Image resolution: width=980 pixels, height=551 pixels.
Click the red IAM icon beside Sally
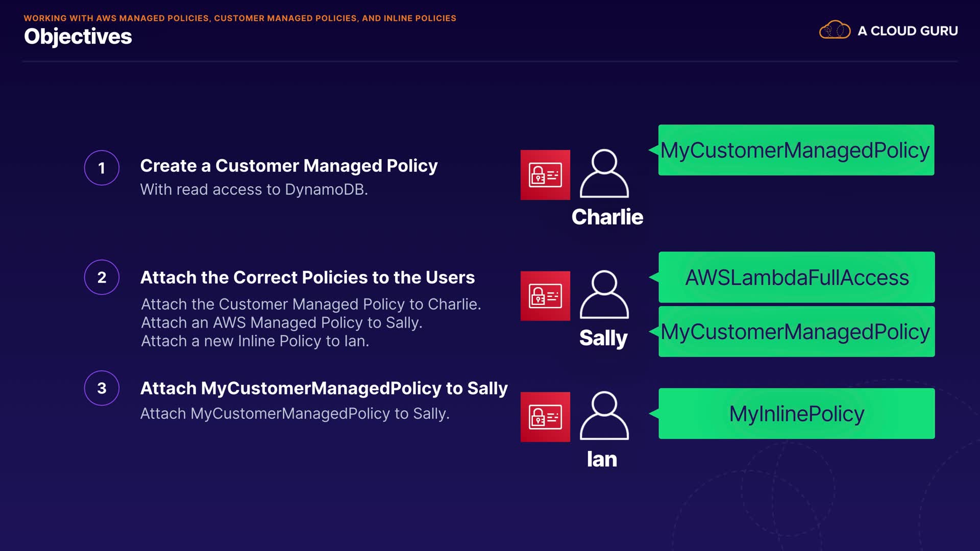click(545, 296)
